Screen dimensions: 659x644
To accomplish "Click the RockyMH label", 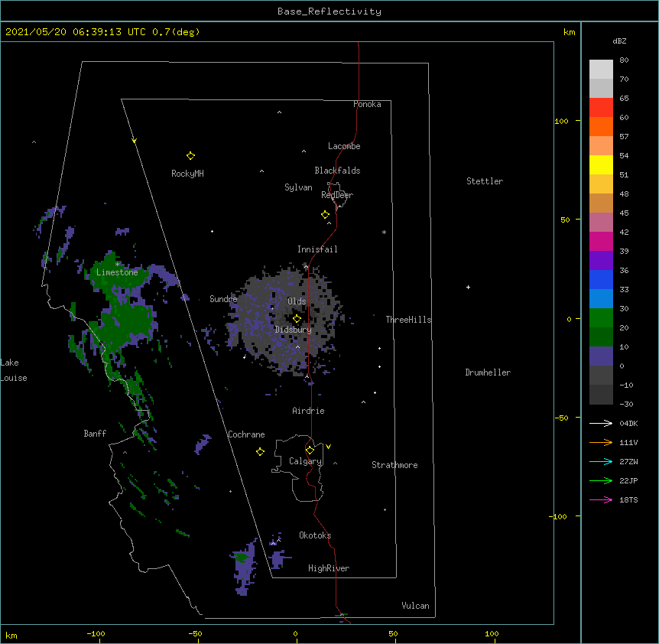I will click(x=187, y=174).
